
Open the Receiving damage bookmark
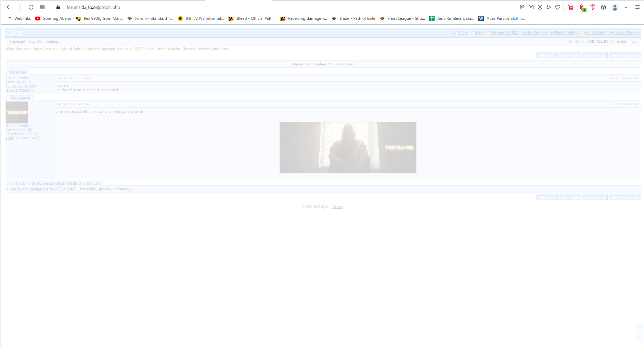[x=304, y=18]
